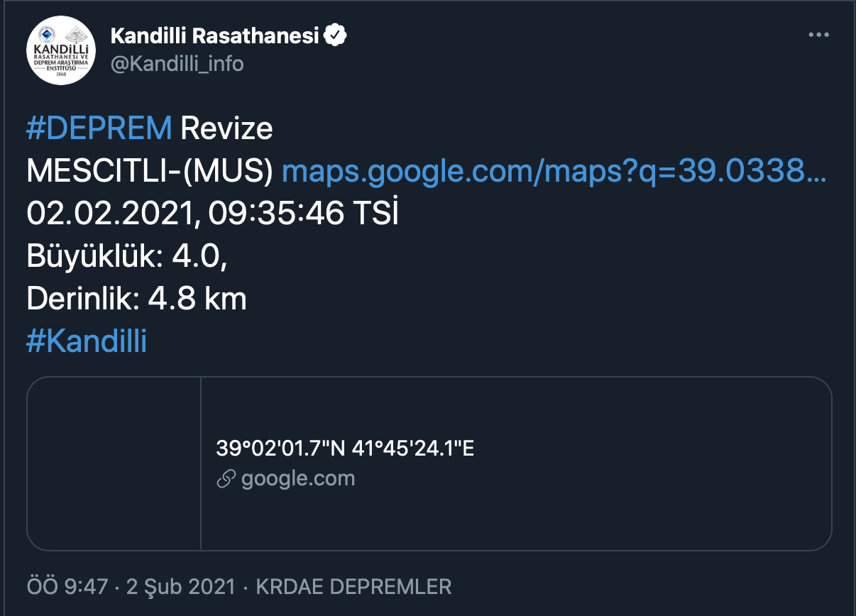This screenshot has width=856, height=616.
Task: Open the #DEPREM hashtag
Action: click(x=96, y=128)
